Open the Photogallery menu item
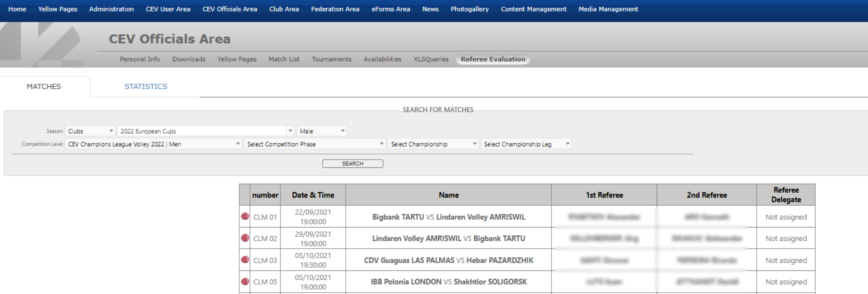 [469, 9]
